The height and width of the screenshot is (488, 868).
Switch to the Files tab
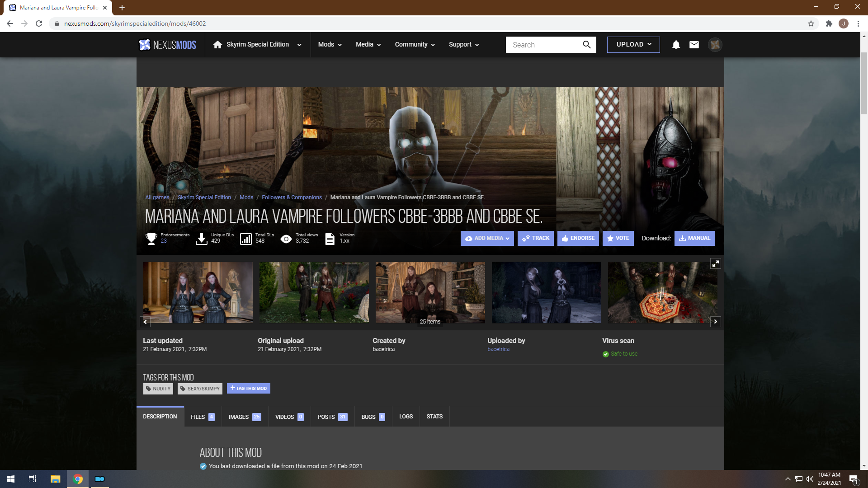click(x=203, y=417)
